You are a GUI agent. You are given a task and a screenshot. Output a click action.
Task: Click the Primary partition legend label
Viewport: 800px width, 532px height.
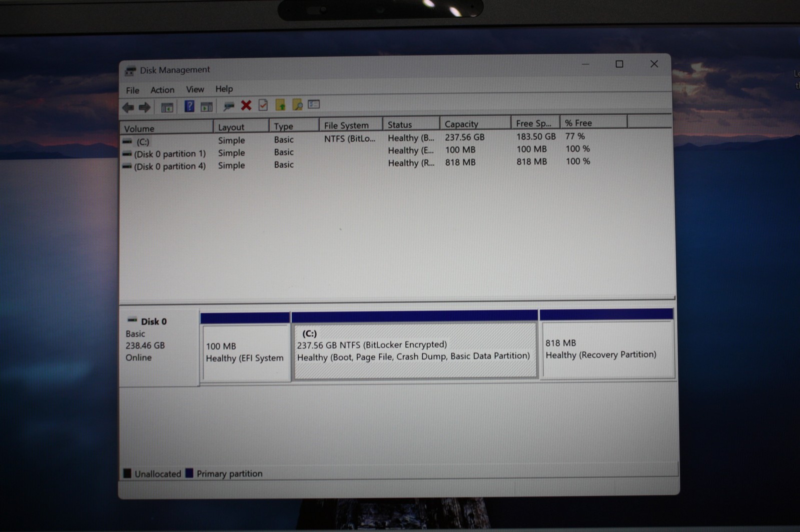click(229, 473)
